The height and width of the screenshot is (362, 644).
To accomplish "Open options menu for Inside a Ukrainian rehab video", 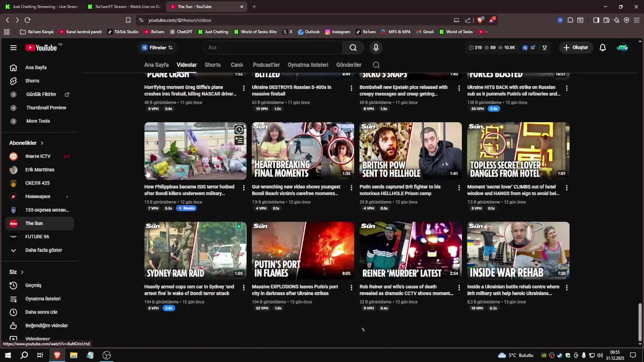I will pos(567,288).
